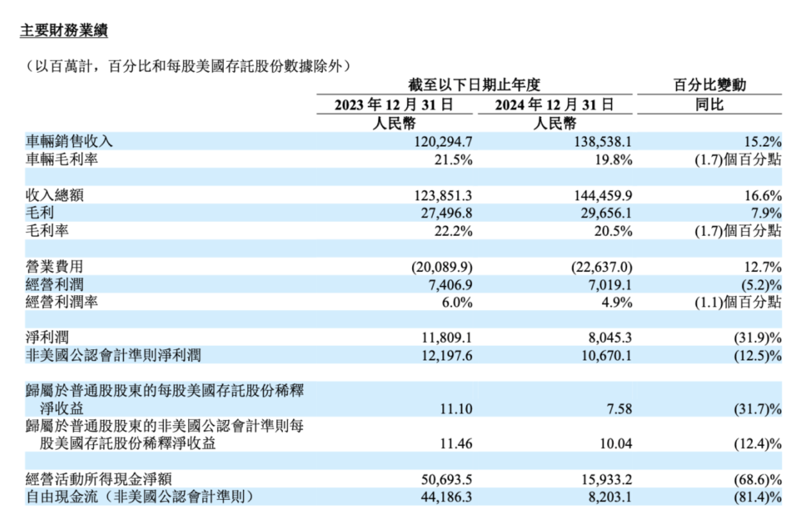
Task: Select the row label 淨利潤
Action: tap(47, 338)
